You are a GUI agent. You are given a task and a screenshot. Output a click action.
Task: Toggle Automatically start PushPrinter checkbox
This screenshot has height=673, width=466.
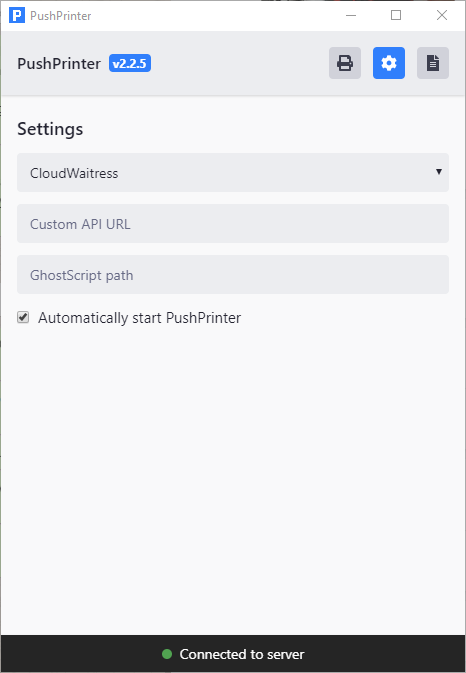[23, 318]
